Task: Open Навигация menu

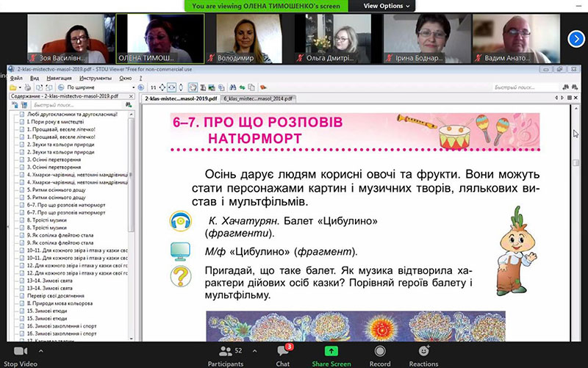Action: 59,79
